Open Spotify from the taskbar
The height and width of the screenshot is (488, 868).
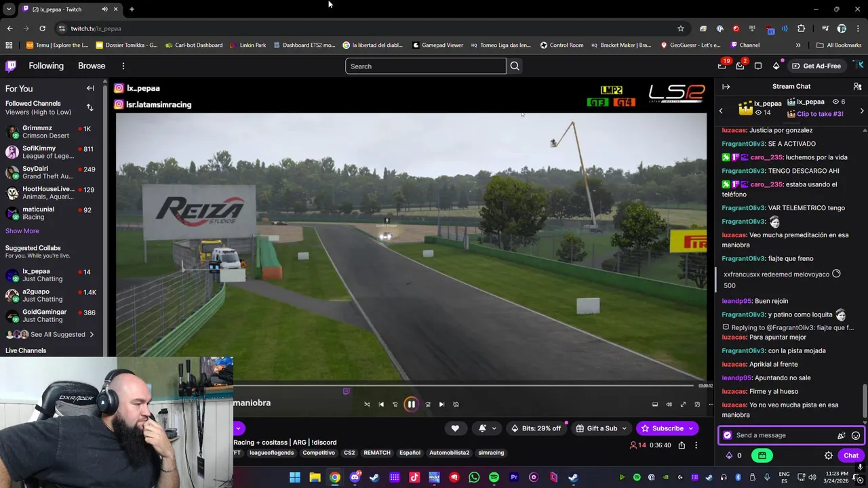click(x=494, y=478)
